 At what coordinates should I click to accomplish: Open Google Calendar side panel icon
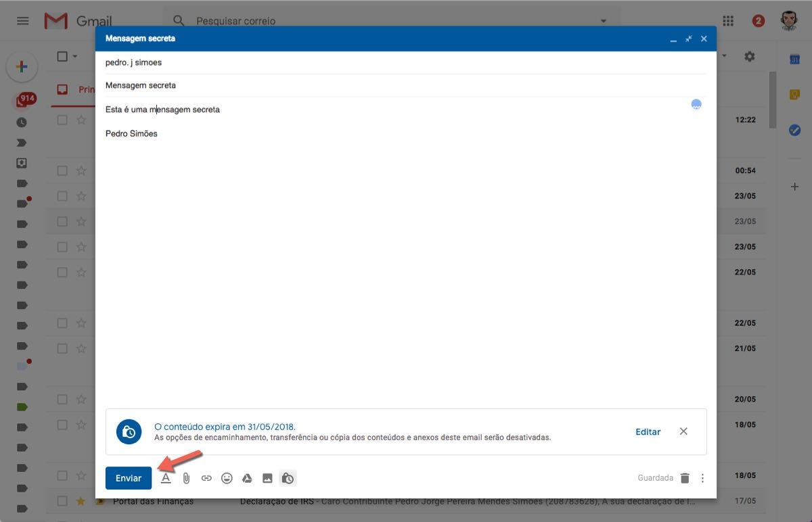795,60
